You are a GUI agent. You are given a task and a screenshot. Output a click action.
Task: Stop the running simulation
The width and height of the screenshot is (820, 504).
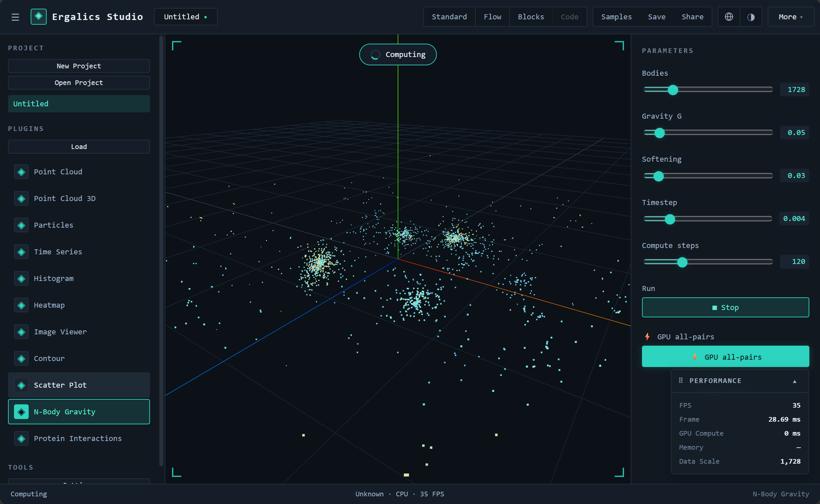click(x=725, y=307)
